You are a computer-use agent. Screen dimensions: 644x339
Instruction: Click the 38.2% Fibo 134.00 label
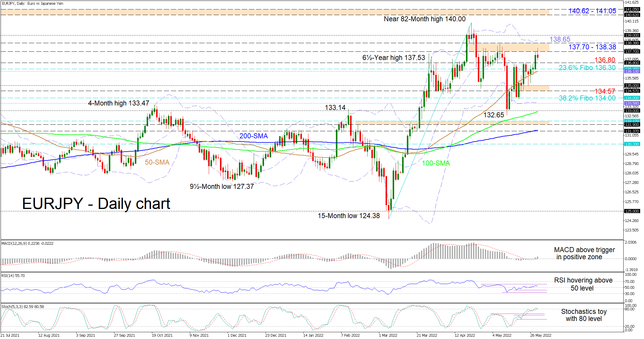click(x=587, y=98)
